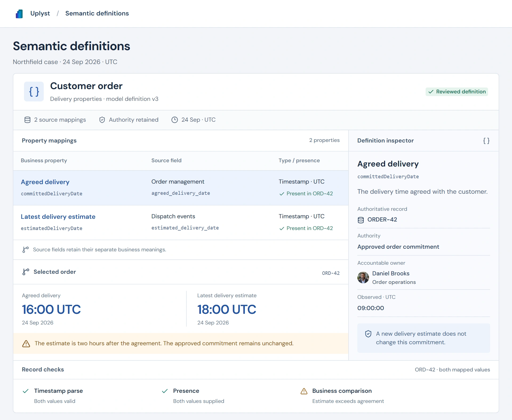Click the warning triangle in estimate banner

tap(26, 344)
